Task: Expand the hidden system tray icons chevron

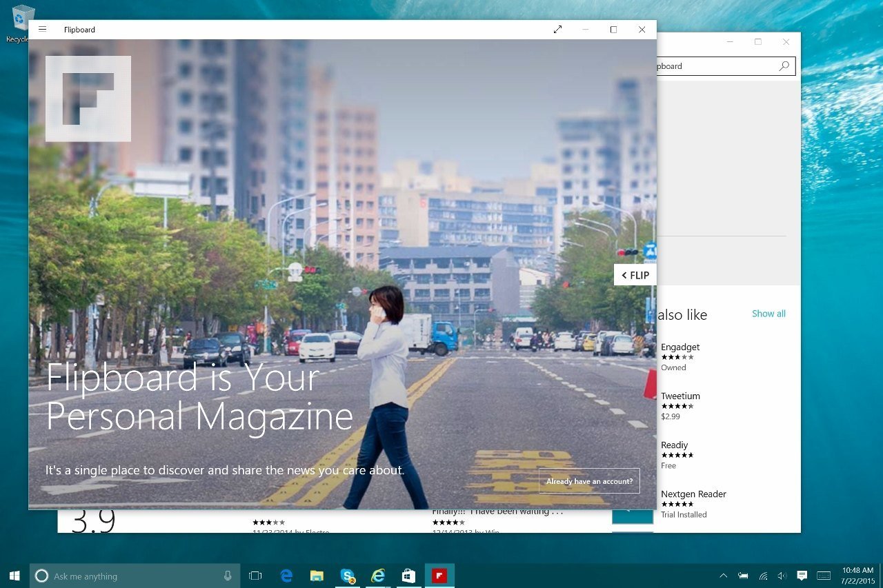Action: [723, 576]
